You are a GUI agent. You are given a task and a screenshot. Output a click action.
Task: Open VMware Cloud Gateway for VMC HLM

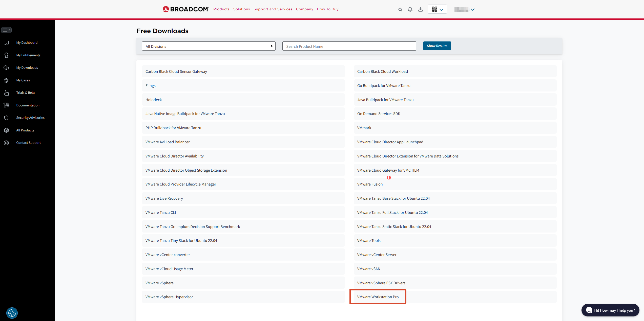(x=455, y=170)
